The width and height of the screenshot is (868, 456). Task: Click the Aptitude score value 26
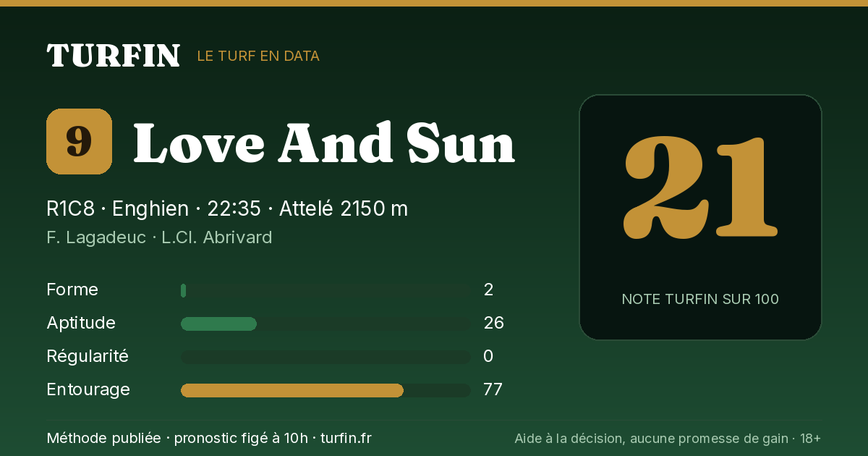coord(493,323)
